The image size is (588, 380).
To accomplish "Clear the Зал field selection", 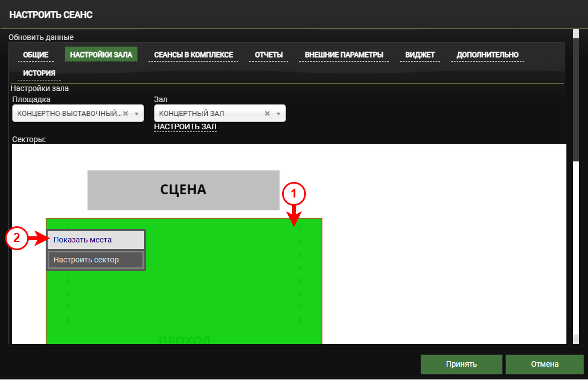I will [267, 113].
